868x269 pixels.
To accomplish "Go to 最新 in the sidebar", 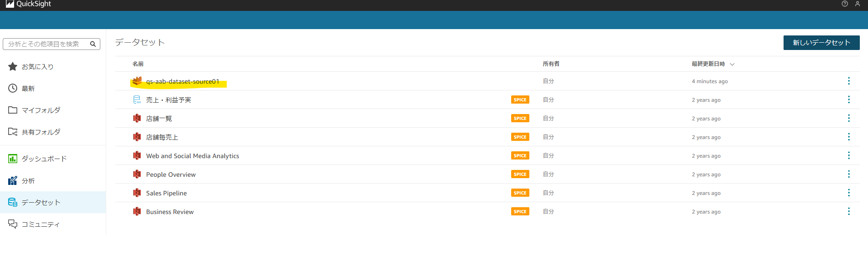I will coord(28,89).
